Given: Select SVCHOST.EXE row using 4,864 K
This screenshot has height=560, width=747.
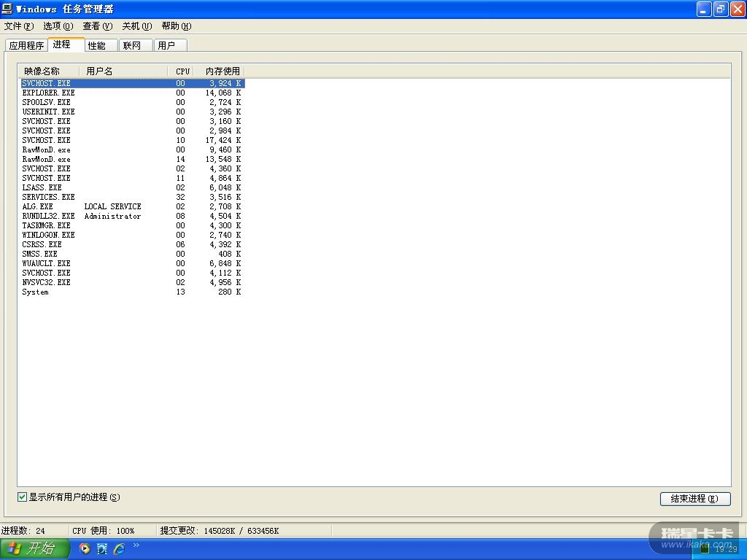Looking at the screenshot, I should coord(132,178).
